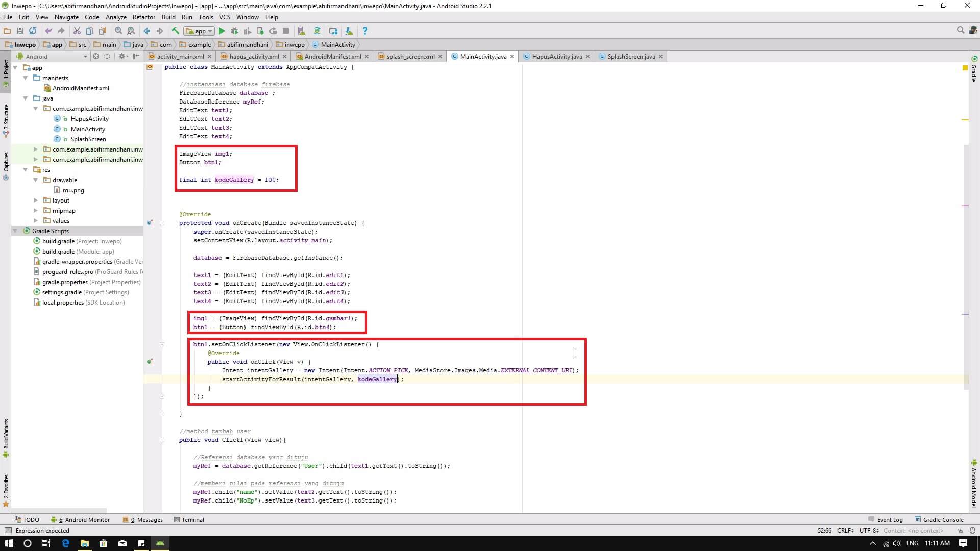Click the editor's vertical scrollbar

[965, 265]
